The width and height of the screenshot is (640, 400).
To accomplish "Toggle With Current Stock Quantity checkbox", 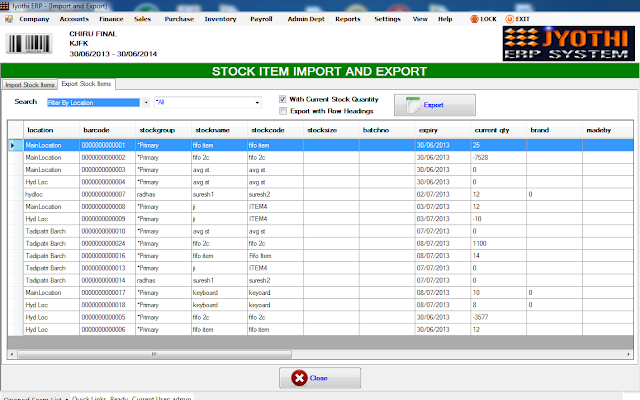I will coord(282,99).
